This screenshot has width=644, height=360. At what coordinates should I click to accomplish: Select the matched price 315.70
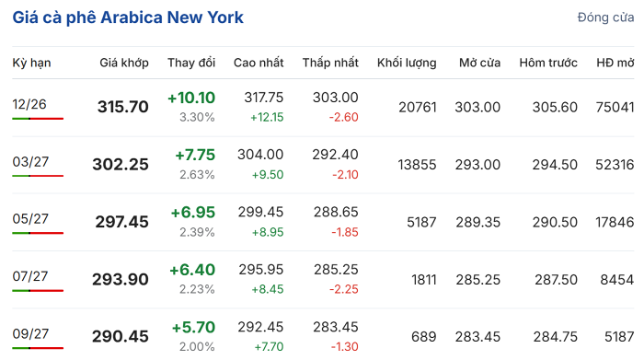click(122, 107)
